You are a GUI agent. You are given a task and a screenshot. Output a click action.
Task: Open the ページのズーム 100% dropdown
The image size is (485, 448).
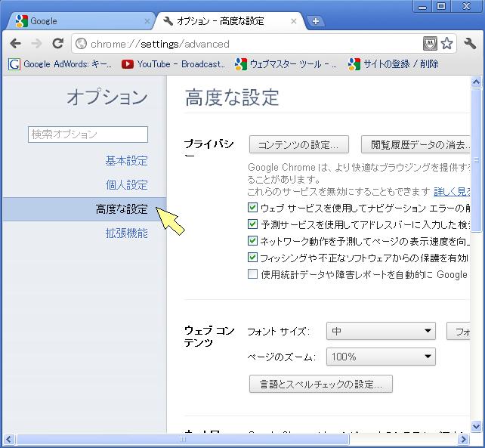[x=381, y=357]
